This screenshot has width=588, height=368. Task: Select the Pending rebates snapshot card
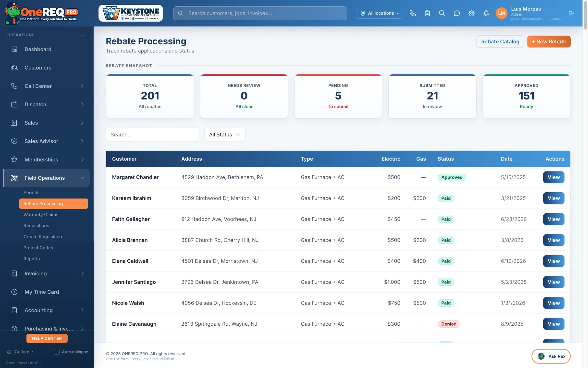tap(338, 96)
